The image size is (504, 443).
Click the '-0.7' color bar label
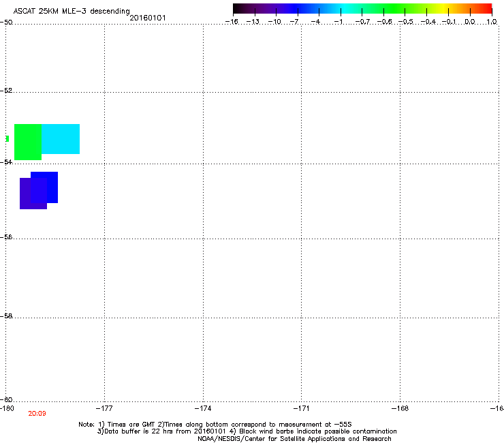362,22
